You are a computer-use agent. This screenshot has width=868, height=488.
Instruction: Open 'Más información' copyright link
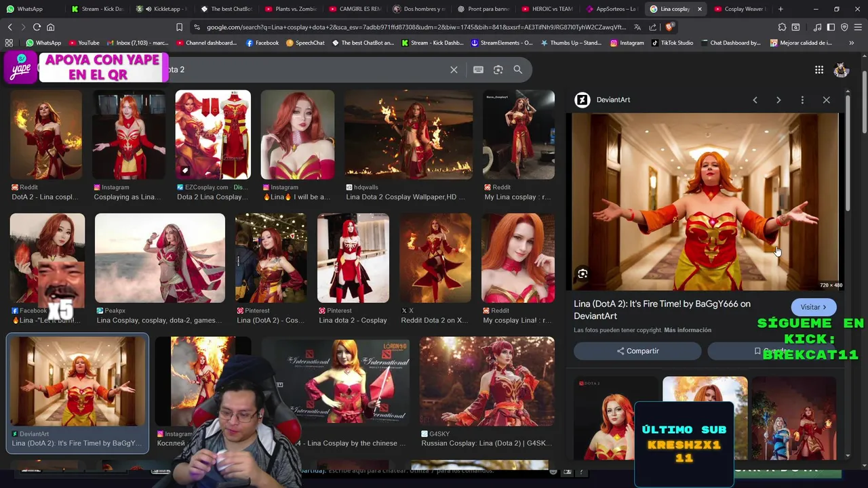tap(688, 330)
